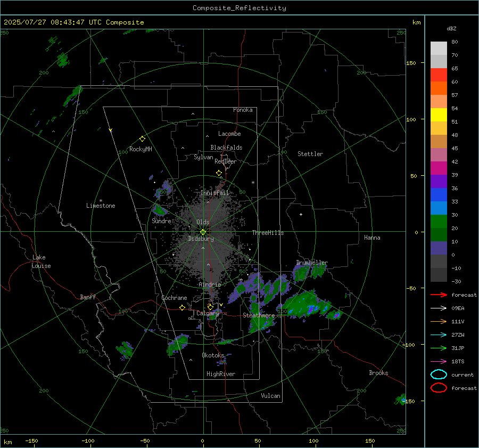Screen dimensions: 479x448
Task: Click the green echo cluster west of Okotoks
Action: pyautogui.click(x=178, y=344)
